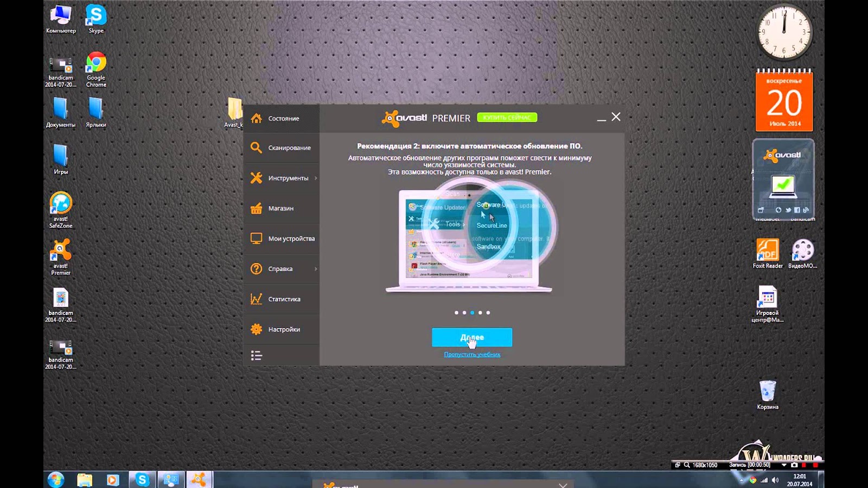
Task: Click the Далее button
Action: pyautogui.click(x=472, y=337)
